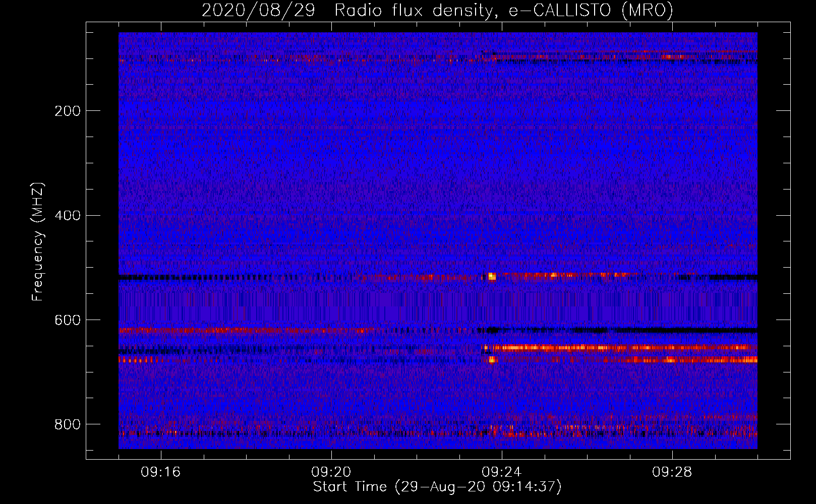Image resolution: width=816 pixels, height=504 pixels.
Task: Click the 09:16 time tick label
Action: 160,472
